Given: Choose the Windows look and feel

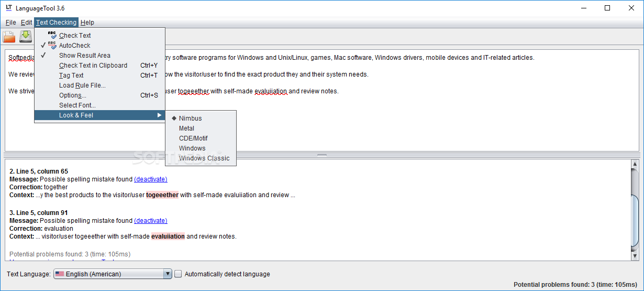Looking at the screenshot, I should point(201,148).
